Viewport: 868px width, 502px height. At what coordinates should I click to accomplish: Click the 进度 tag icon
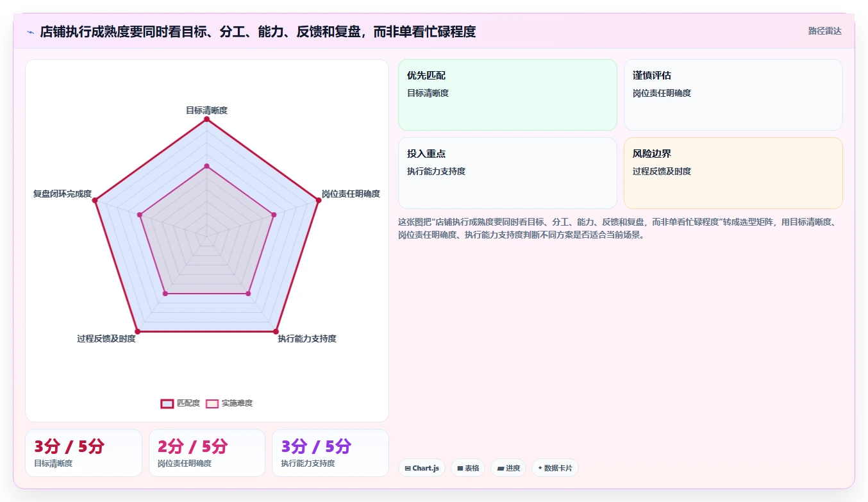pyautogui.click(x=501, y=469)
